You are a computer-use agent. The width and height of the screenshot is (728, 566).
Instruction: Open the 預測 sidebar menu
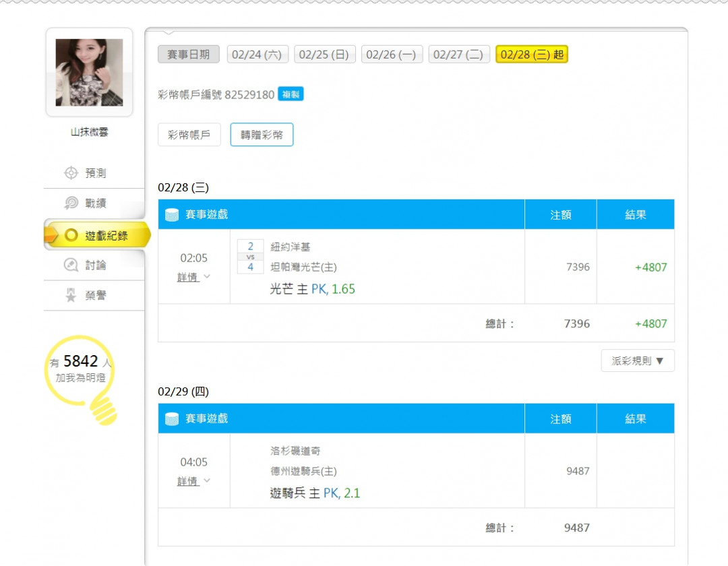[x=94, y=173]
